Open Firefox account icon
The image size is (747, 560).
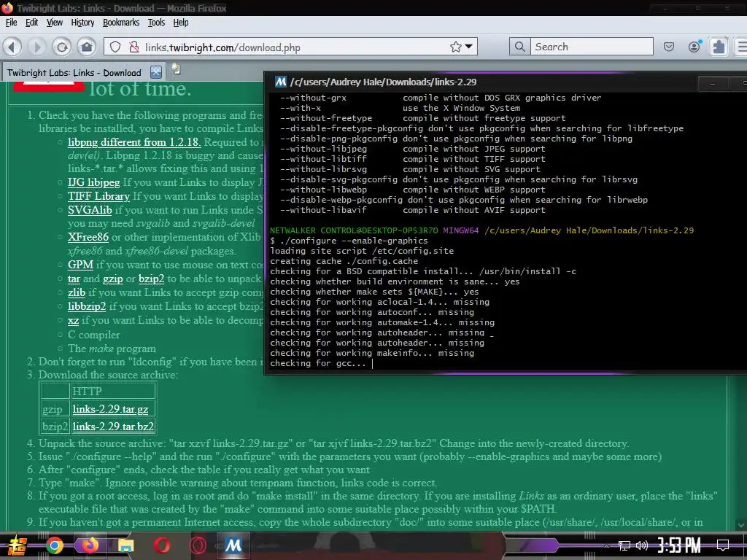pyautogui.click(x=694, y=46)
